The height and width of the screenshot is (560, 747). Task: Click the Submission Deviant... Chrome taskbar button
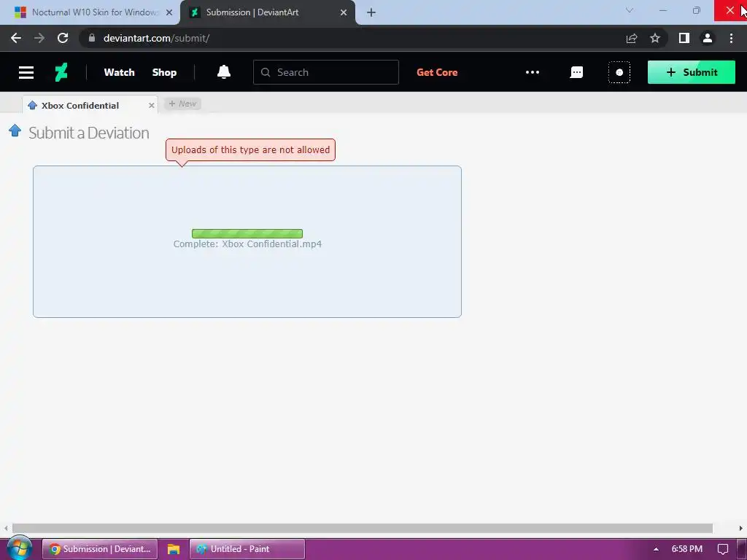tap(100, 549)
